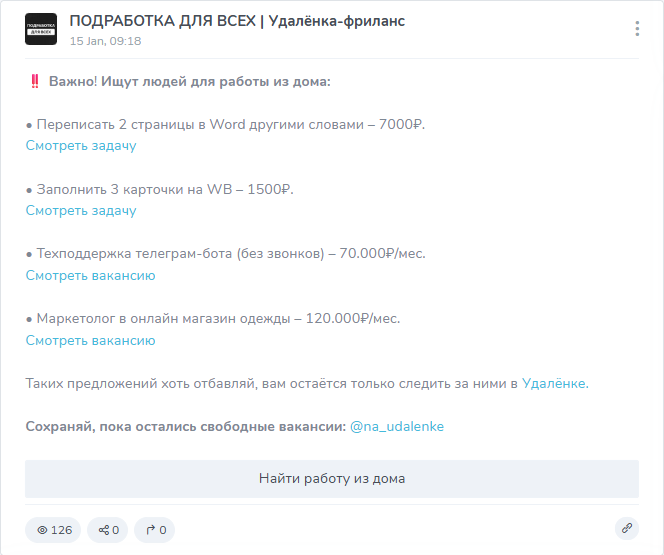Click the channel avatar logo
664x555 pixels.
pos(41,29)
